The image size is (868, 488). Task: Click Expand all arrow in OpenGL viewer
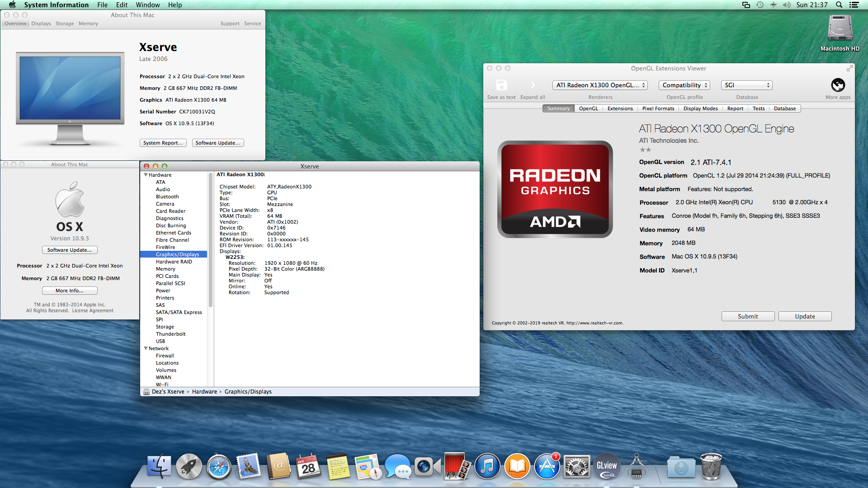tap(533, 85)
